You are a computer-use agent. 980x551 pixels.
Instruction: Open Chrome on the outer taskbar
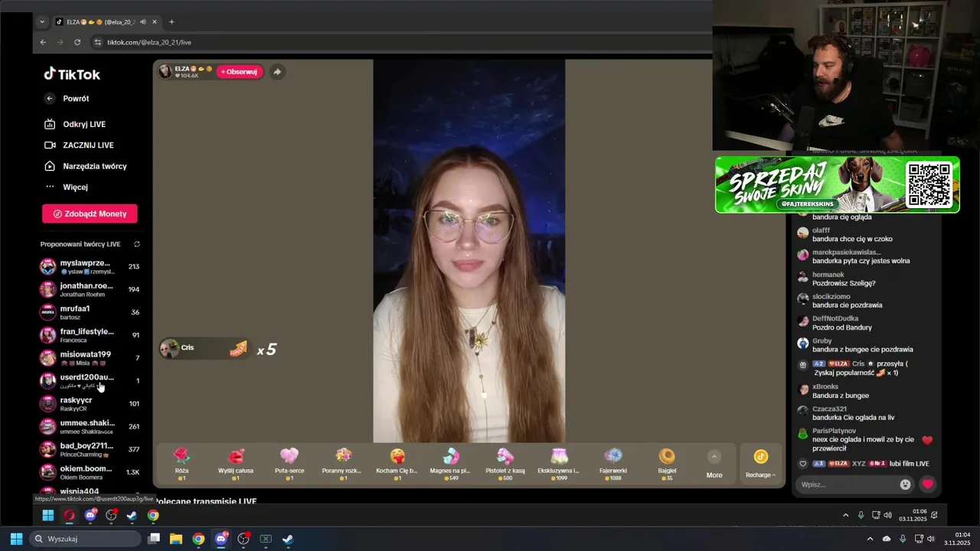click(x=198, y=539)
